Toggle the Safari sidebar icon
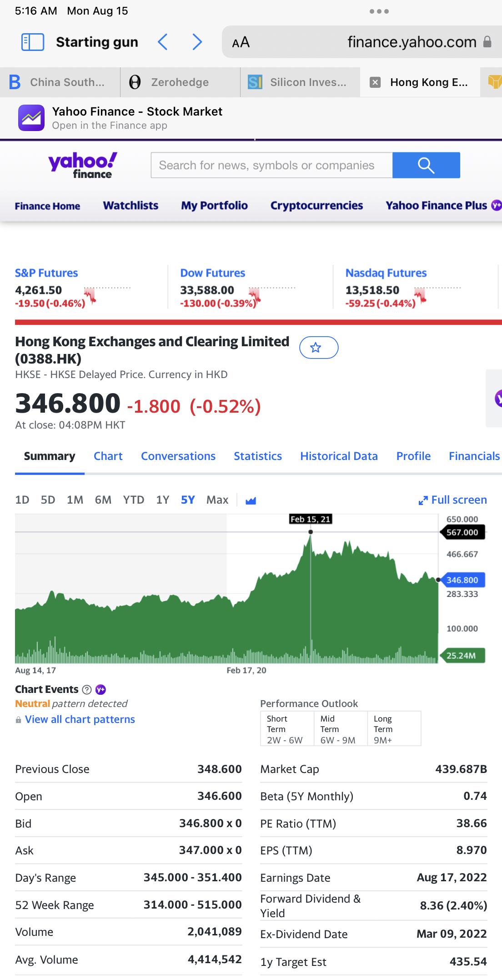The height and width of the screenshot is (980, 502). [33, 42]
